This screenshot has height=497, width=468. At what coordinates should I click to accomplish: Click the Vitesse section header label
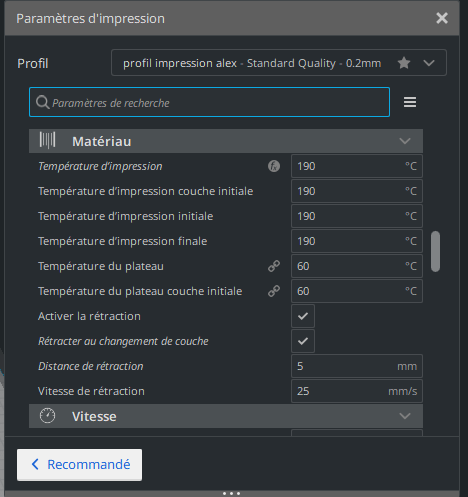coord(94,416)
